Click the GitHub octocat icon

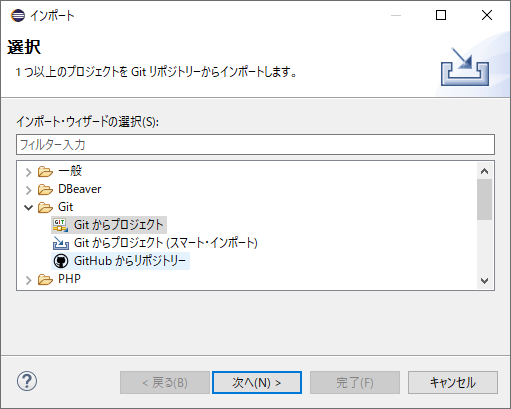pyautogui.click(x=61, y=261)
